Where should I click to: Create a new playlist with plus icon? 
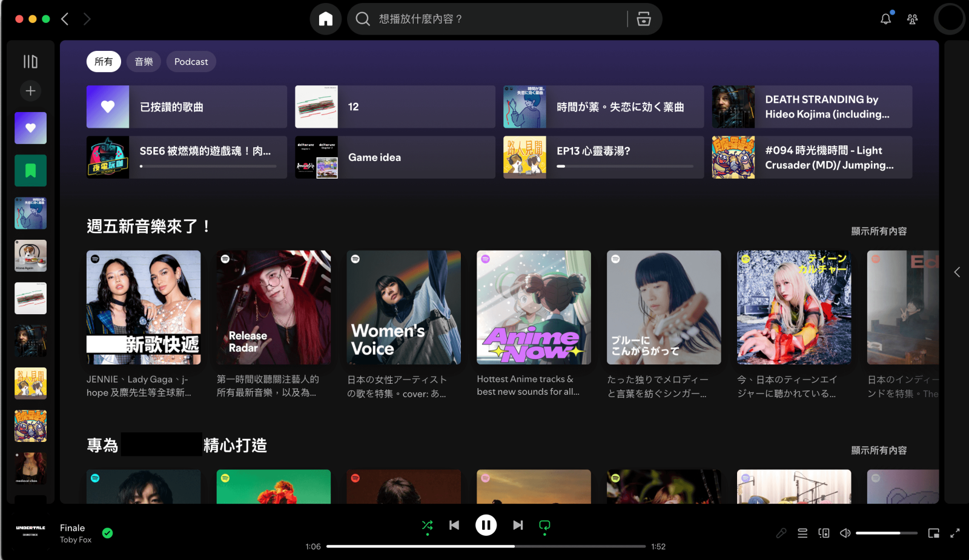click(x=30, y=91)
